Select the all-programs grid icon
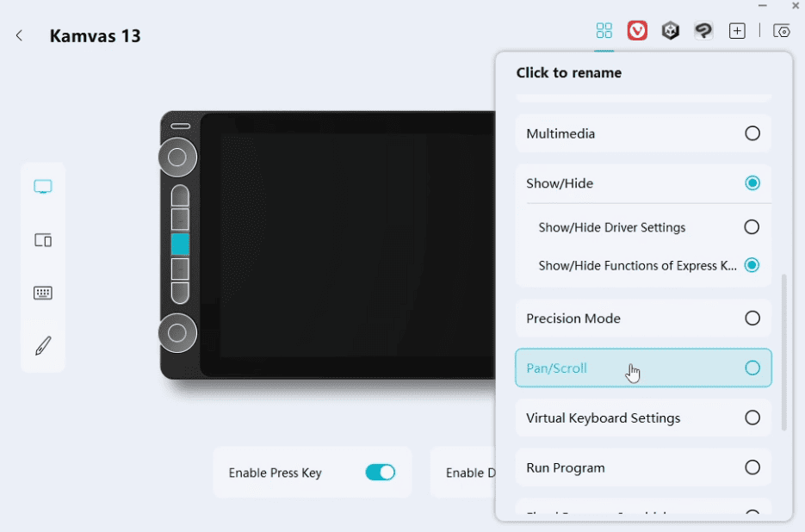 (604, 31)
